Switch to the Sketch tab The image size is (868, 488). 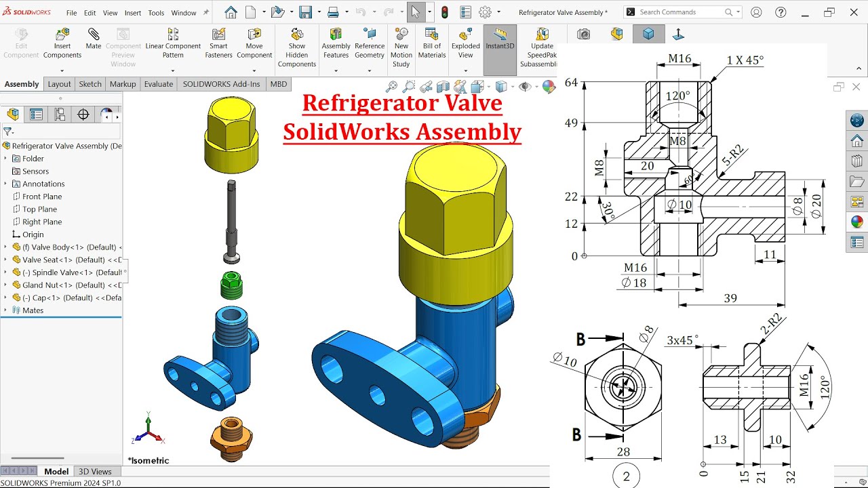[90, 84]
